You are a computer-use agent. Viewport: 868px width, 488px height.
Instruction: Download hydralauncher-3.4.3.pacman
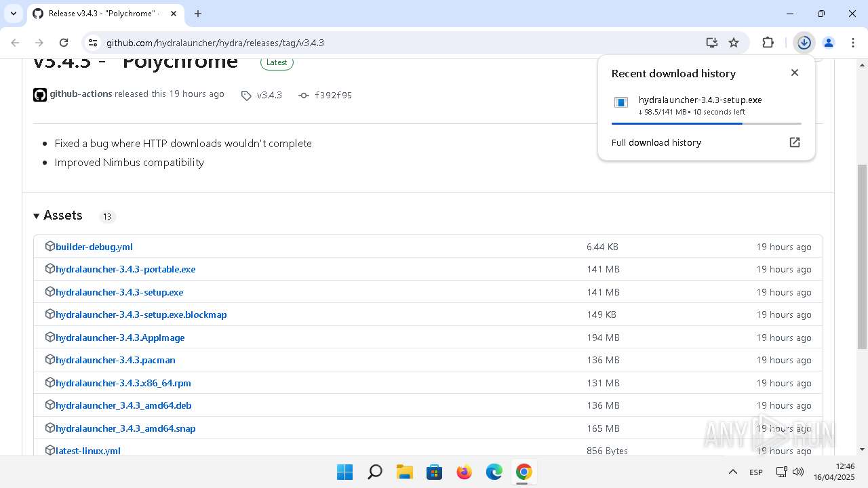(x=115, y=360)
